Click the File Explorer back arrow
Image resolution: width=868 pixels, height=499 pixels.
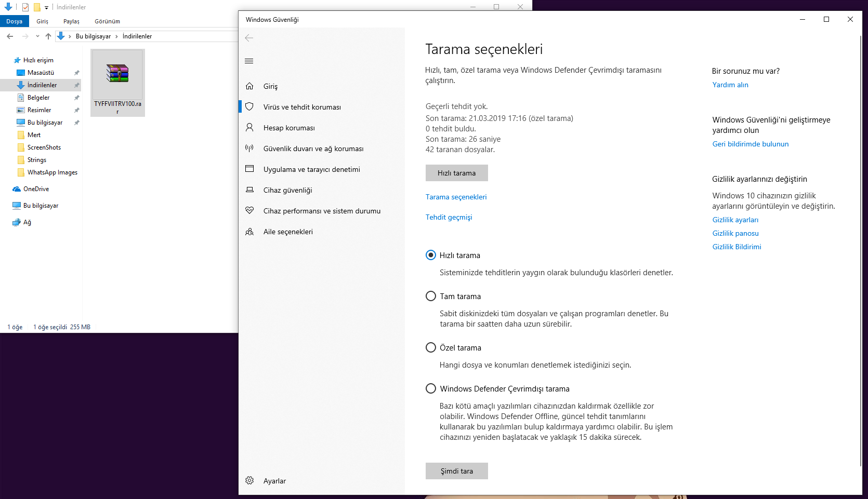coord(10,36)
